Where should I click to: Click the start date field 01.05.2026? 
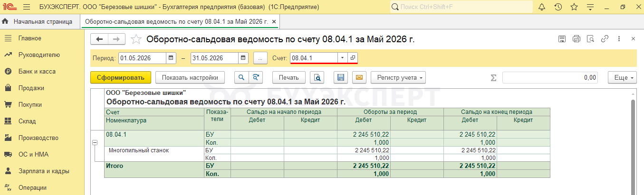pyautogui.click(x=142, y=58)
